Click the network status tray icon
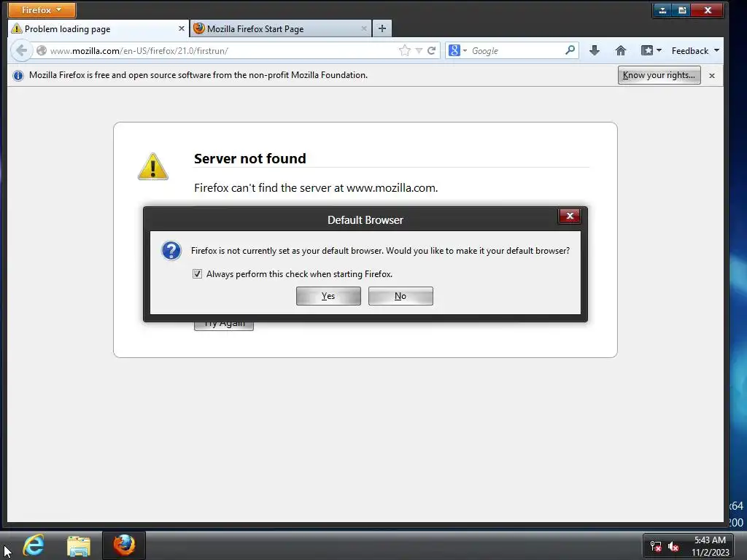This screenshot has width=747, height=560. tap(656, 547)
